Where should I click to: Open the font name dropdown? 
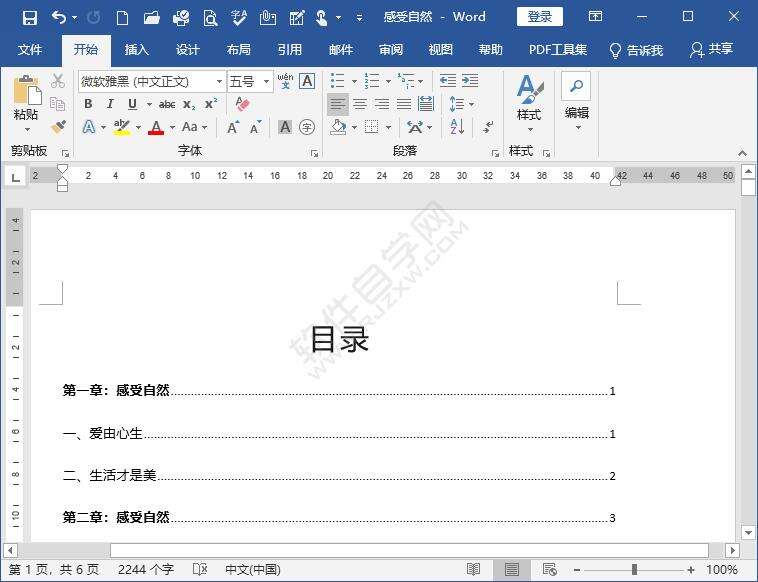pyautogui.click(x=219, y=81)
